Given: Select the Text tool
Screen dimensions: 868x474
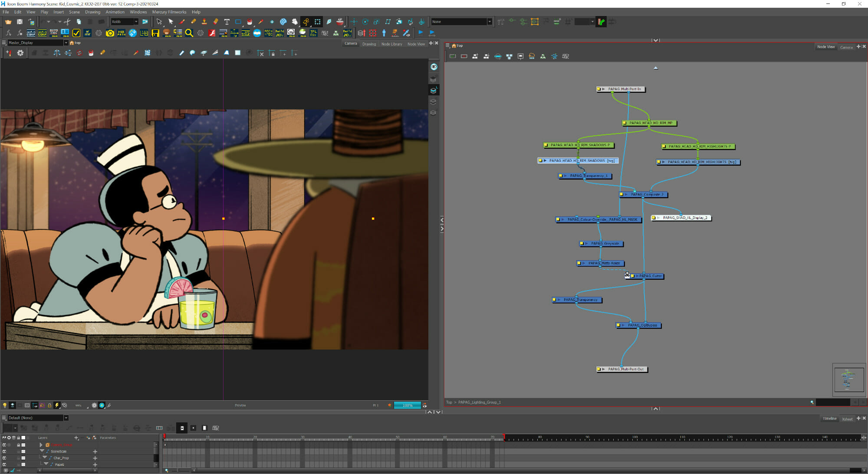Looking at the screenshot, I should click(227, 22).
